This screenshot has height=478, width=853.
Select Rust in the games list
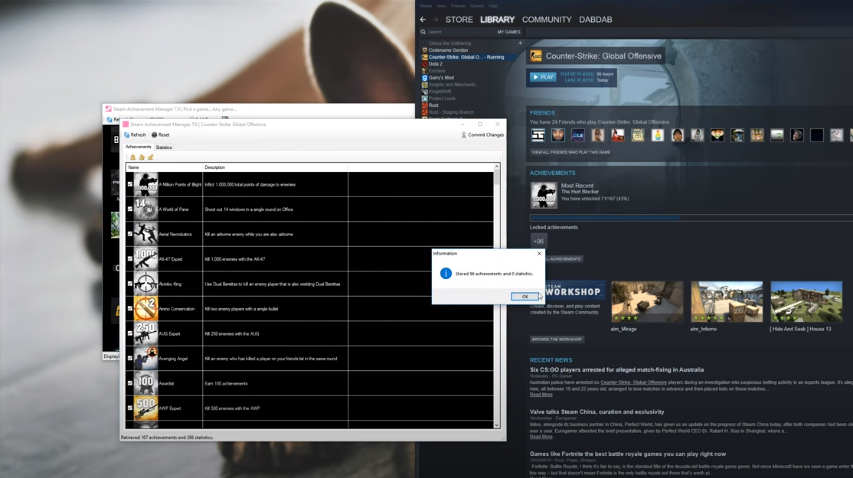point(434,105)
